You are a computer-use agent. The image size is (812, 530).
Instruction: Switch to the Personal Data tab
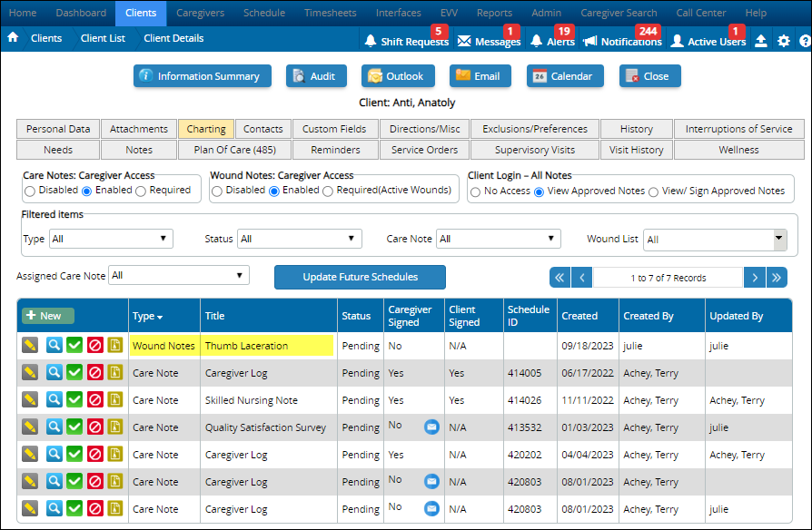click(58, 129)
